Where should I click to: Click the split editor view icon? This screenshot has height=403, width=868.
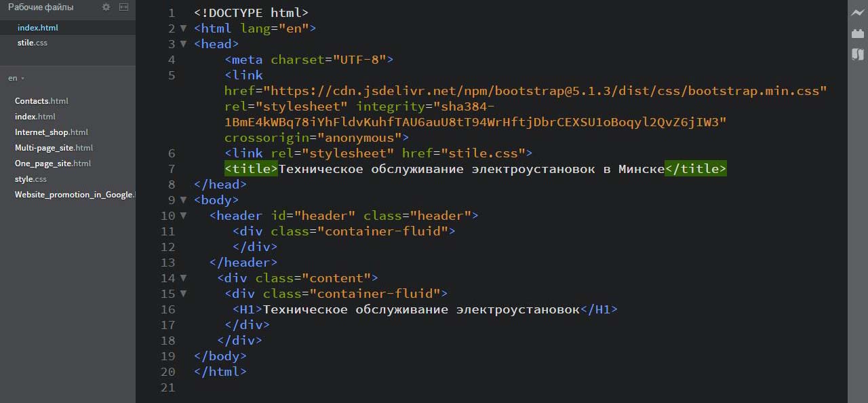[x=123, y=7]
